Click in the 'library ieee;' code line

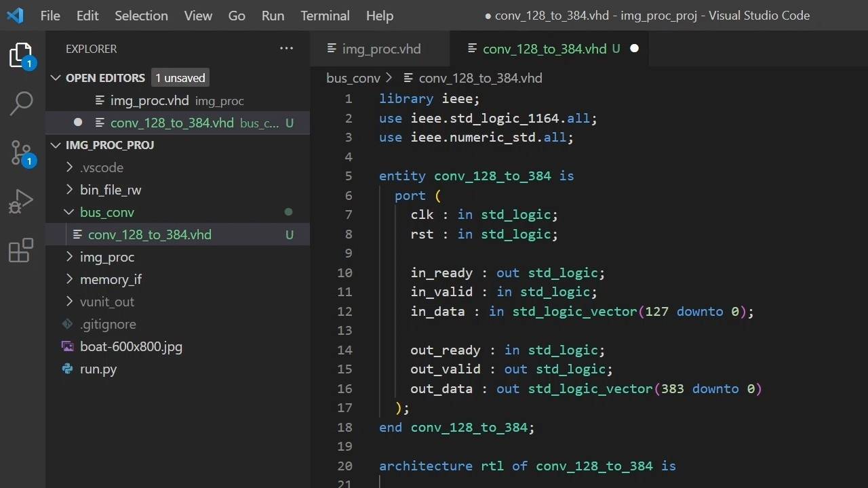(429, 99)
